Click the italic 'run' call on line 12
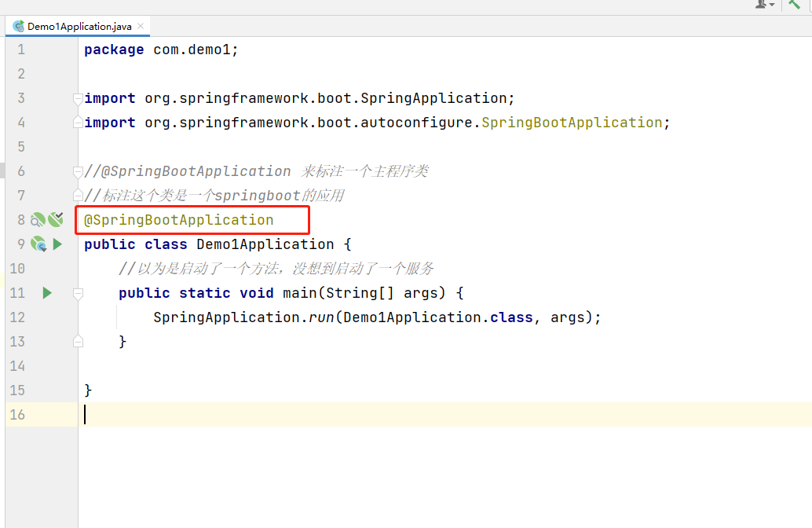This screenshot has width=812, height=528. tap(322, 317)
